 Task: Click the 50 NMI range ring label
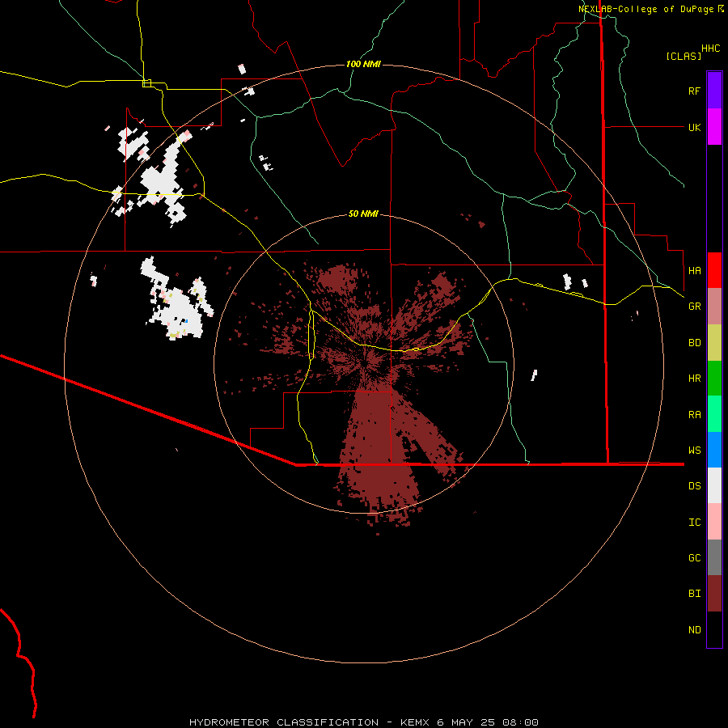pyautogui.click(x=363, y=214)
